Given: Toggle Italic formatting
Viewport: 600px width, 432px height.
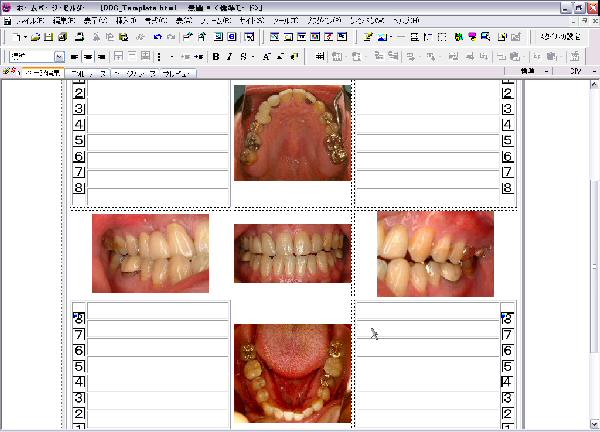Looking at the screenshot, I should (229, 57).
